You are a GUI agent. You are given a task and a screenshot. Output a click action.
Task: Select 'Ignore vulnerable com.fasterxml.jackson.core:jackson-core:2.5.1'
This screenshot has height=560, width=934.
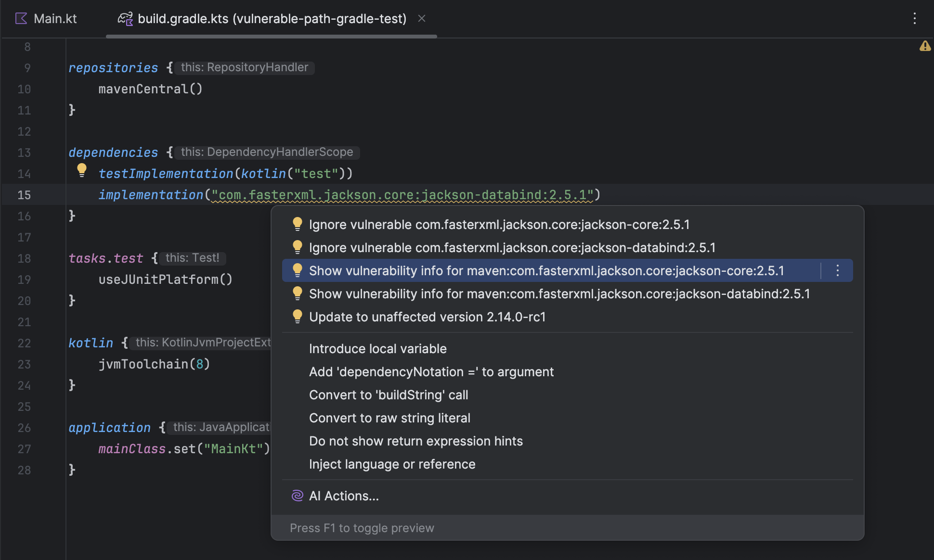point(500,224)
